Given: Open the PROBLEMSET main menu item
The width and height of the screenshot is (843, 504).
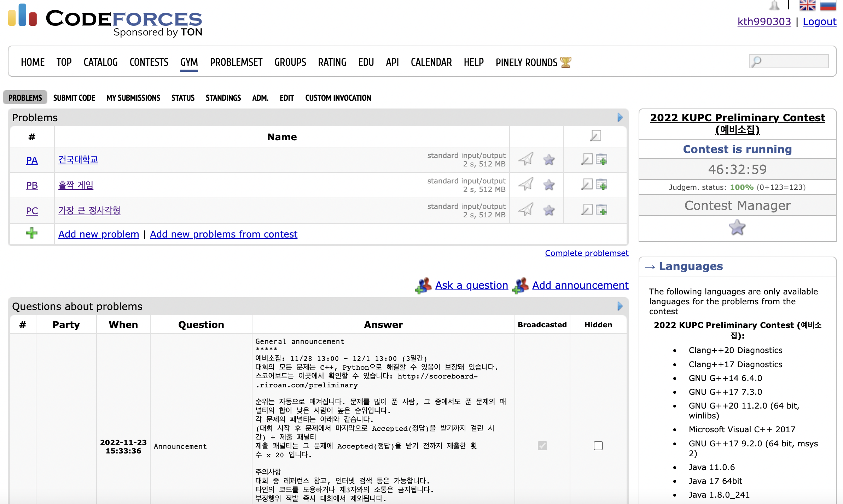Looking at the screenshot, I should tap(236, 63).
